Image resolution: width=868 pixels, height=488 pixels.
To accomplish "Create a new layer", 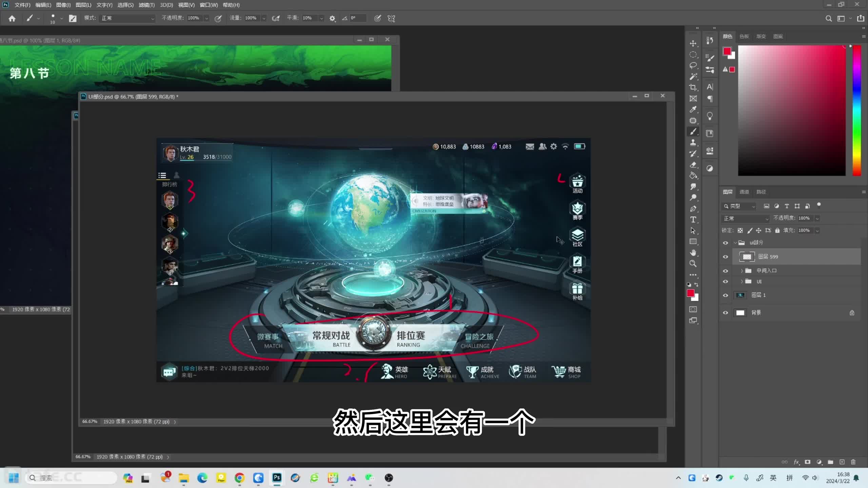I will tap(842, 462).
